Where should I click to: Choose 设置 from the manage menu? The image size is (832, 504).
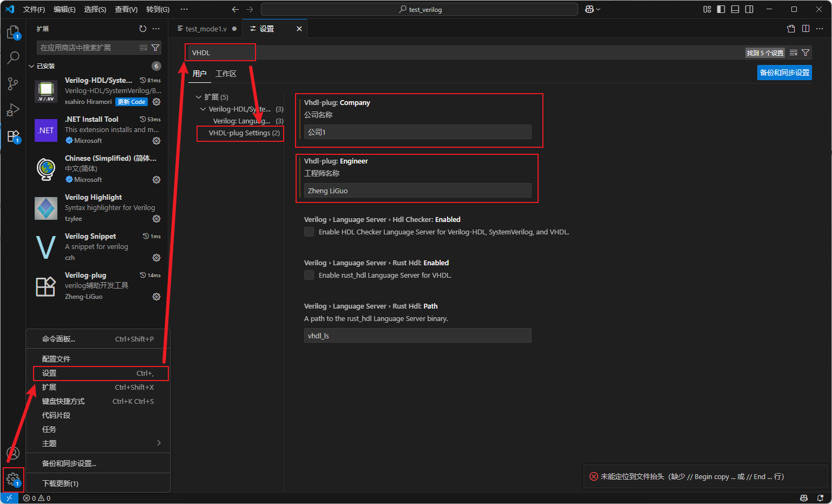tap(98, 373)
